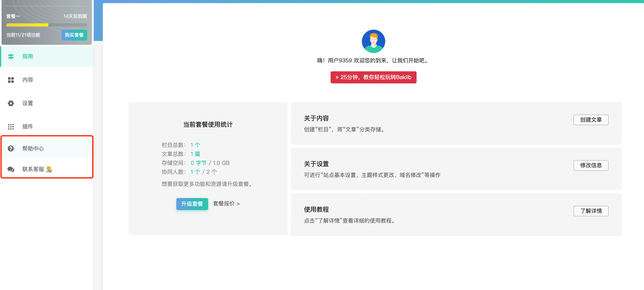The image size is (644, 290).
Task: Click the 套餐一 plan name
Action: [x=13, y=16]
